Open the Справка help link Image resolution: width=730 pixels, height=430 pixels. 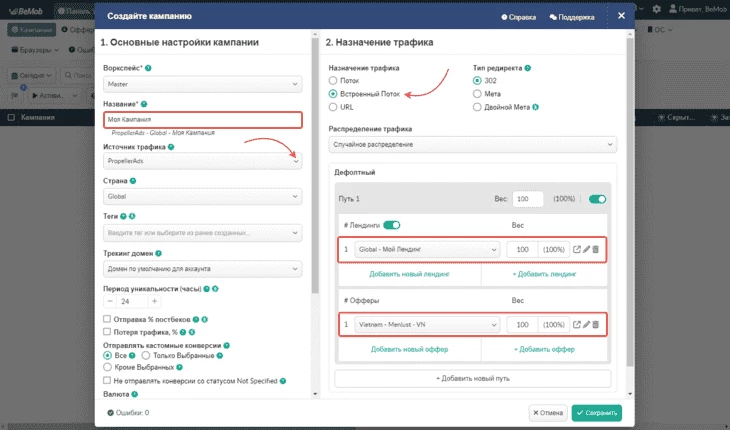(518, 17)
